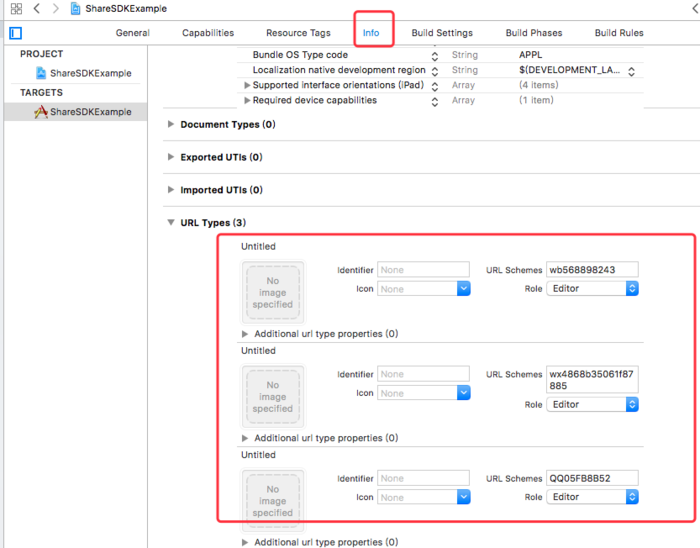Open the Icon dropdown for wb568898243 URL type
Image resolution: width=700 pixels, height=548 pixels.
click(463, 289)
